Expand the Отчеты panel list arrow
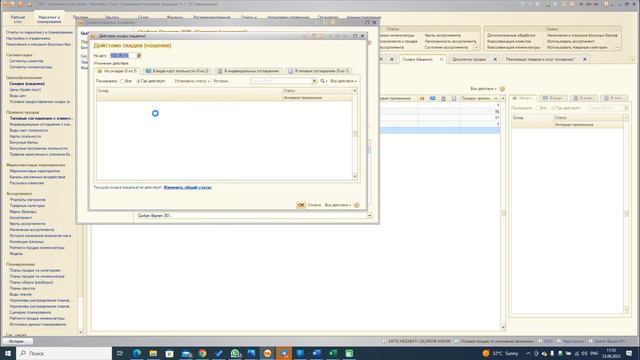 click(476, 47)
